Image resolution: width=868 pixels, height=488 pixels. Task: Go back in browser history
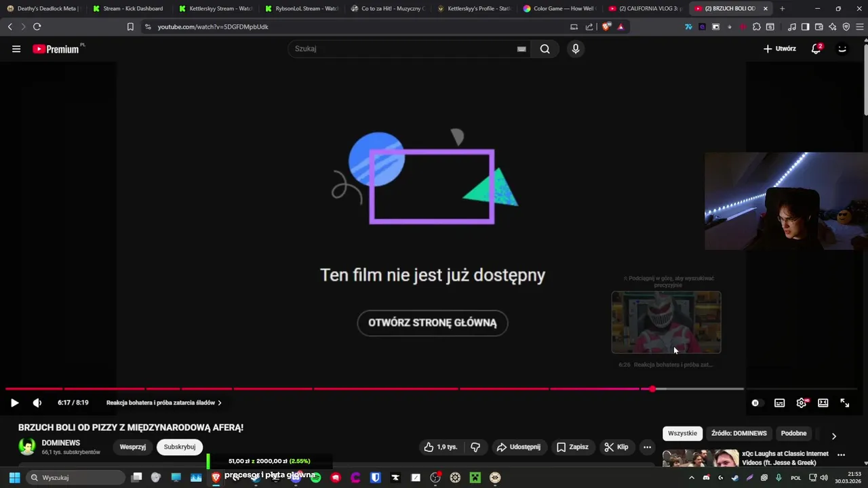(x=9, y=26)
